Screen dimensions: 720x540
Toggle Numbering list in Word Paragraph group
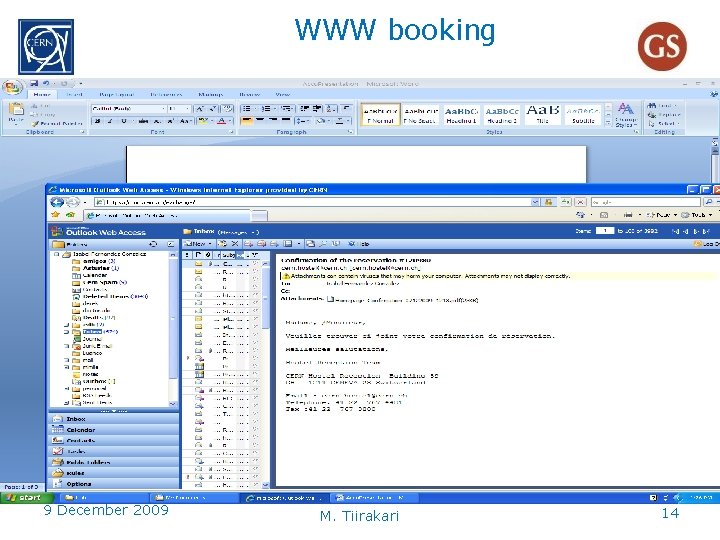267,109
